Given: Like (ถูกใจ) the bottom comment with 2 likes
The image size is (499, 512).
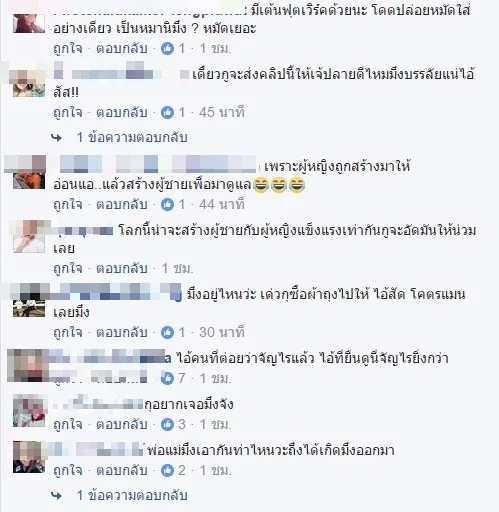Looking at the screenshot, I should click(68, 471).
